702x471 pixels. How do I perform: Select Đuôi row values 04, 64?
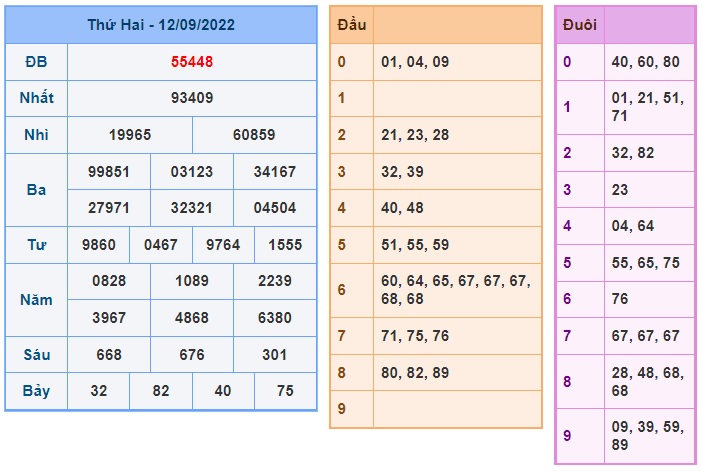[633, 226]
